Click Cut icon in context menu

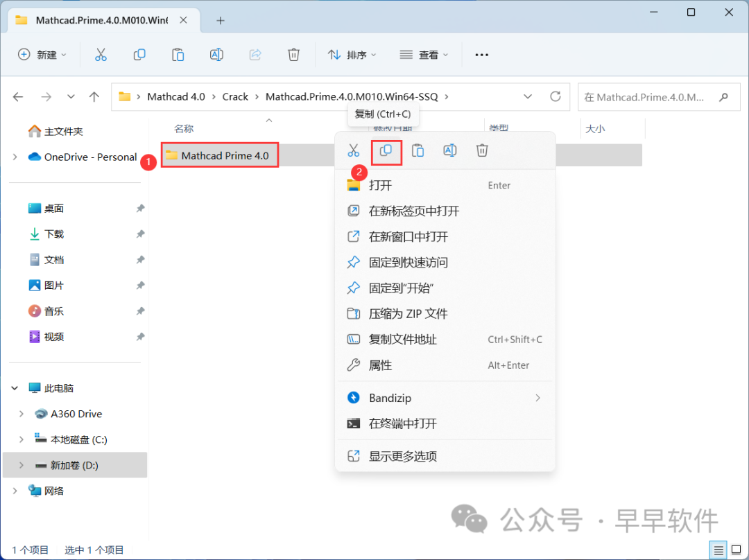(354, 151)
